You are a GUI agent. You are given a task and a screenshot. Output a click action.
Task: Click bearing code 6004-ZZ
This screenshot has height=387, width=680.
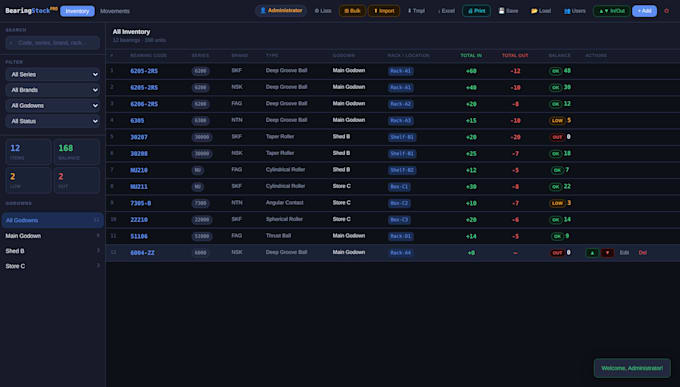tap(142, 253)
